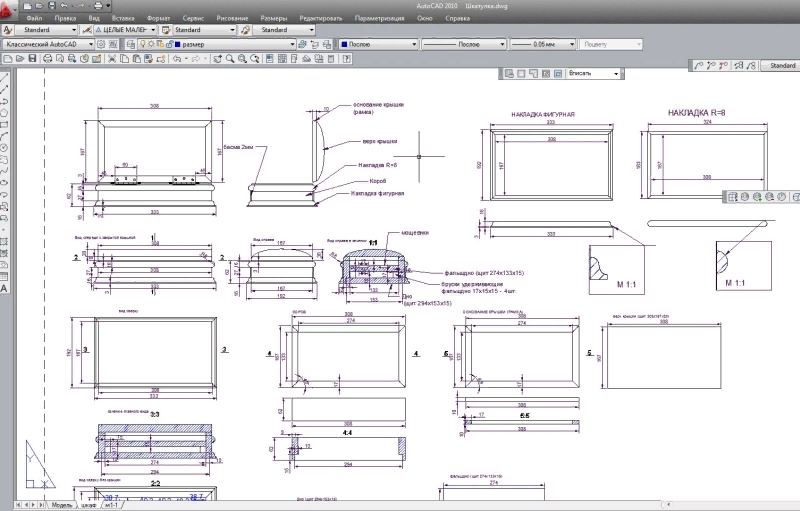This screenshot has width=800, height=511.
Task: Click Single Viewport icon in viewports toolbar
Action: 521,73
